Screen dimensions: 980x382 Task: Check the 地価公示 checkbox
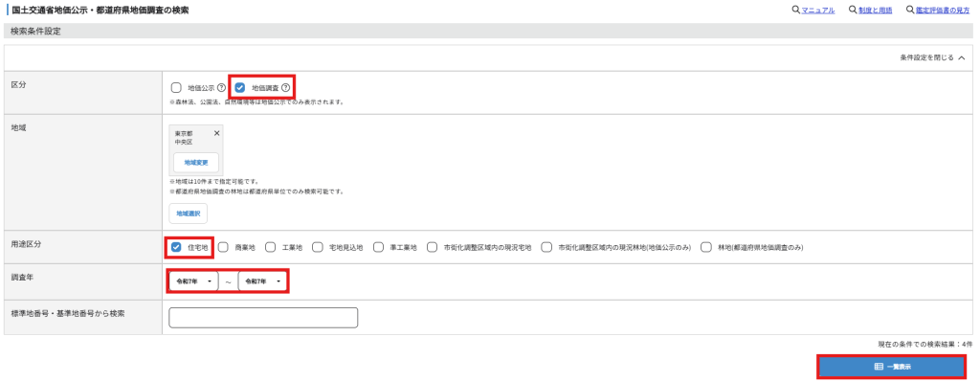[x=176, y=87]
